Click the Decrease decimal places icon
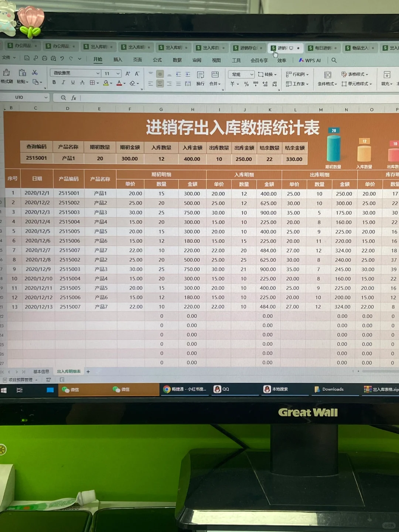This screenshot has width=399, height=532. pyautogui.click(x=274, y=84)
